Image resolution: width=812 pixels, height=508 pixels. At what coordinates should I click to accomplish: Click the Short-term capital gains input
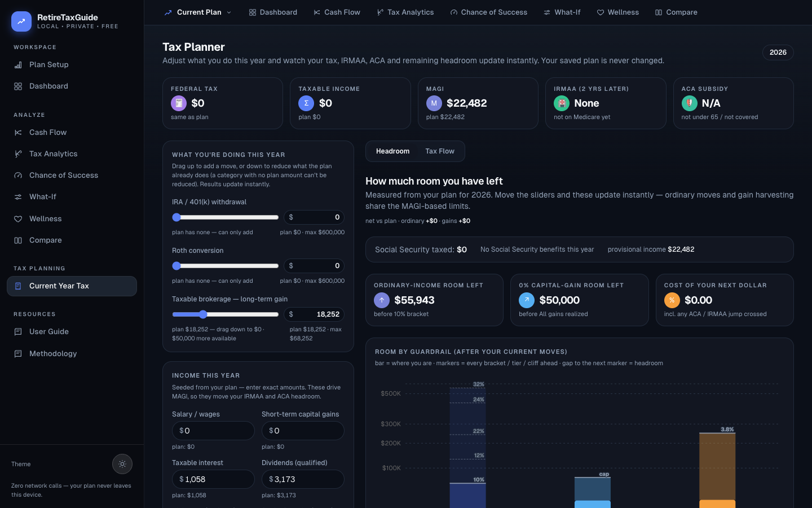coord(303,431)
